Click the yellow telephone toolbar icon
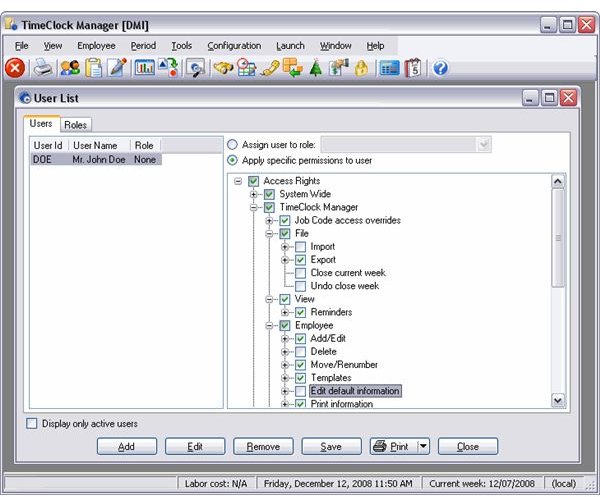Image resolution: width=600 pixels, height=497 pixels. click(x=270, y=69)
